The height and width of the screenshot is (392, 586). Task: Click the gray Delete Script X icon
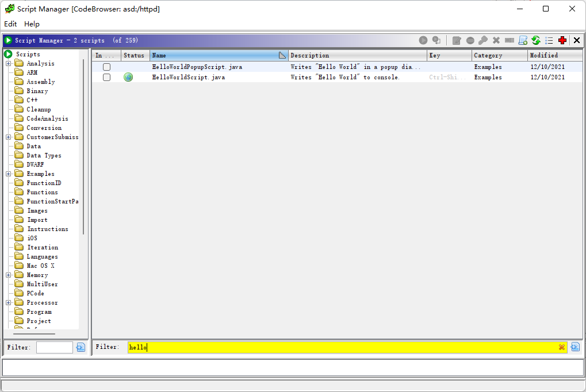[496, 40]
